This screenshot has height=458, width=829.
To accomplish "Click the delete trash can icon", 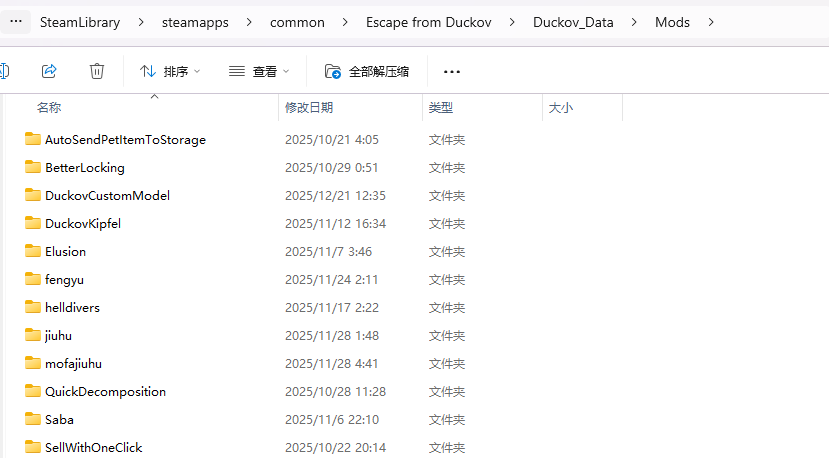I will click(x=97, y=71).
